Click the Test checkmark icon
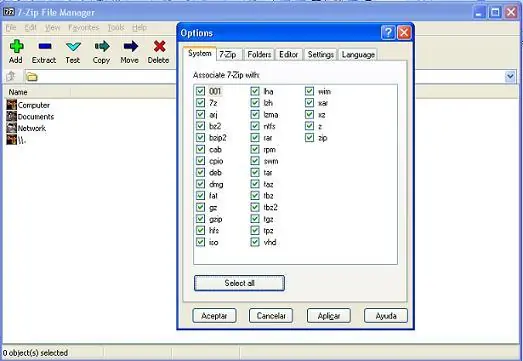Image resolution: width=523 pixels, height=361 pixels. pos(73,46)
